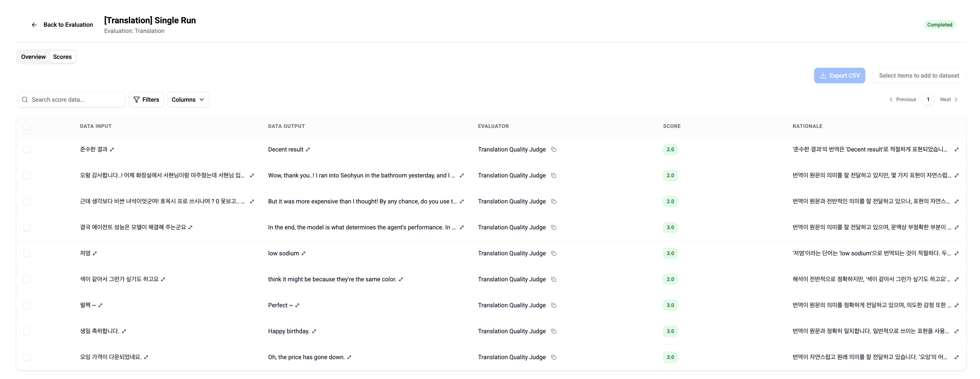Click the back arrow icon

click(34, 25)
